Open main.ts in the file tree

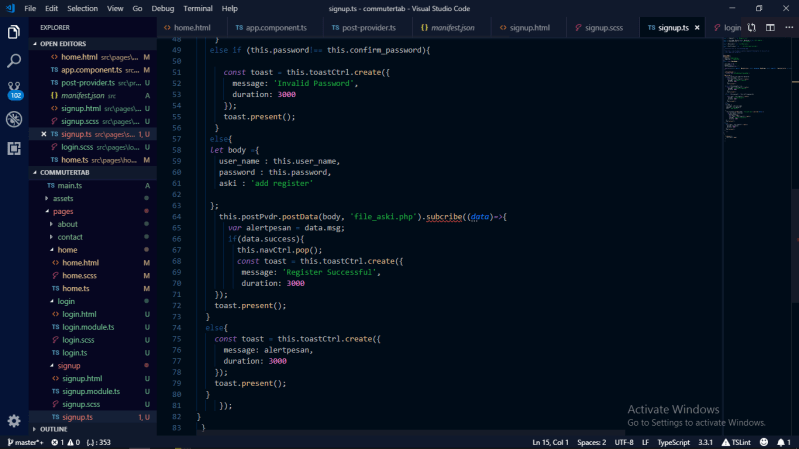click(x=93, y=186)
